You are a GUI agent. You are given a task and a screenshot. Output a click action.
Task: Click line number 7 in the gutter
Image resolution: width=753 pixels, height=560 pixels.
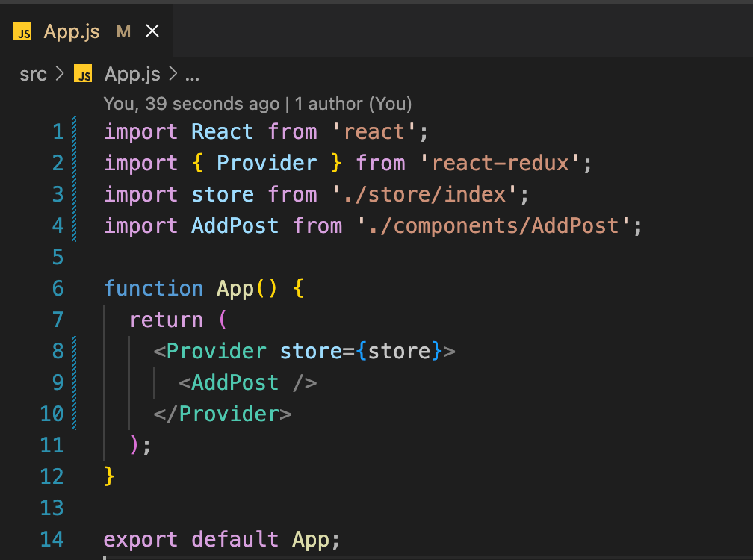pyautogui.click(x=58, y=320)
